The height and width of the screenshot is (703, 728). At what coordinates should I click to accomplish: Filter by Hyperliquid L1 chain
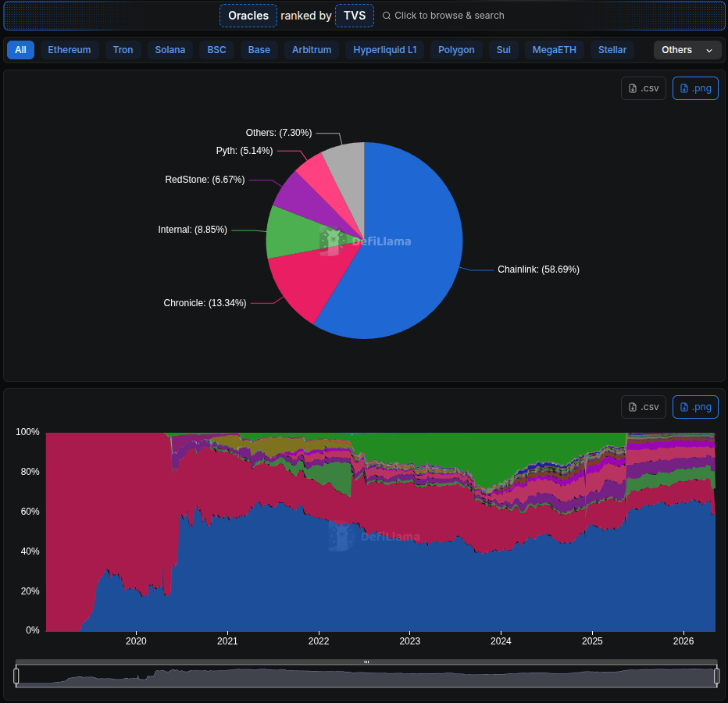(x=385, y=50)
